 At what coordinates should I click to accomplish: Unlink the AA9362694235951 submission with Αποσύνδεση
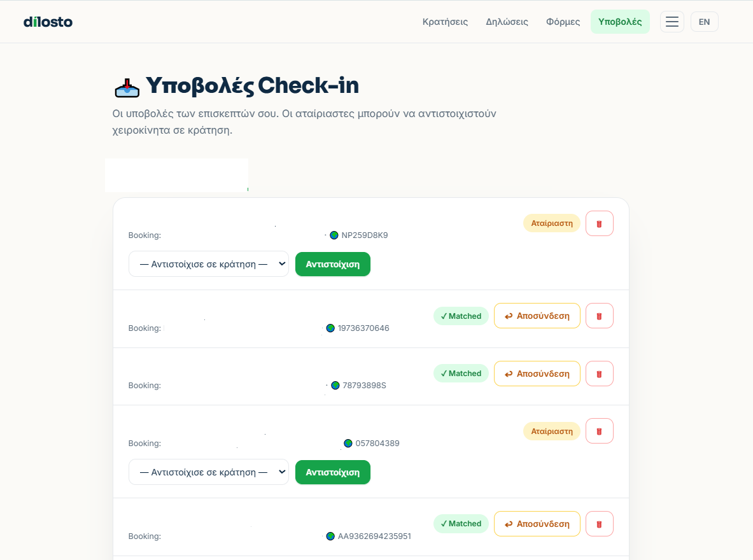pyautogui.click(x=537, y=524)
